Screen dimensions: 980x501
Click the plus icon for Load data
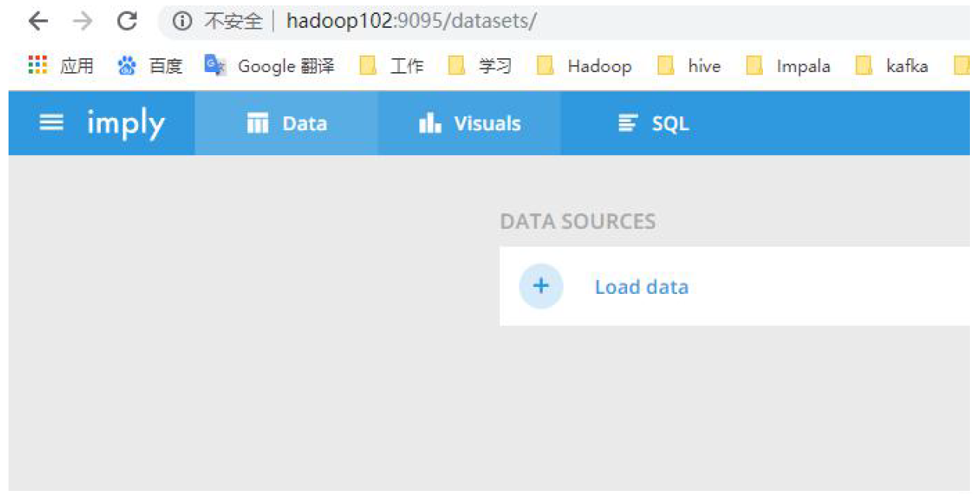pyautogui.click(x=540, y=286)
